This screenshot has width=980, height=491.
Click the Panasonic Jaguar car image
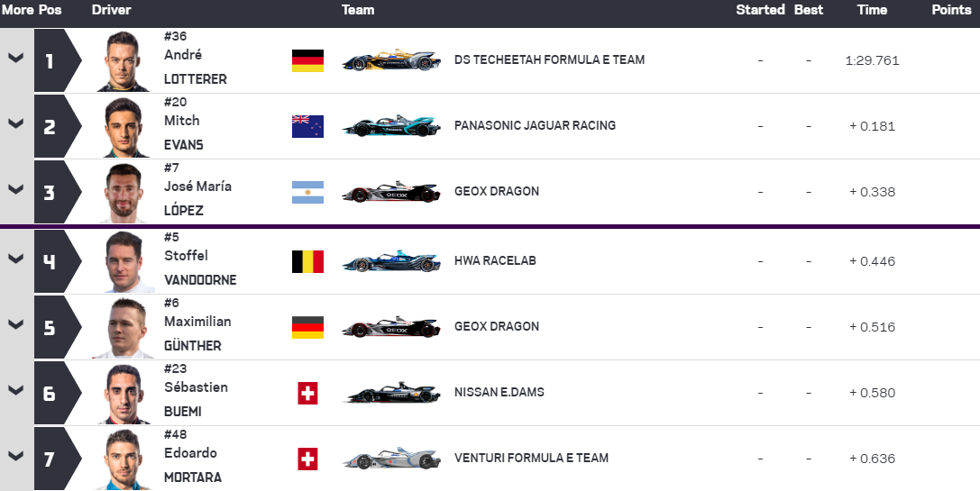(x=391, y=126)
